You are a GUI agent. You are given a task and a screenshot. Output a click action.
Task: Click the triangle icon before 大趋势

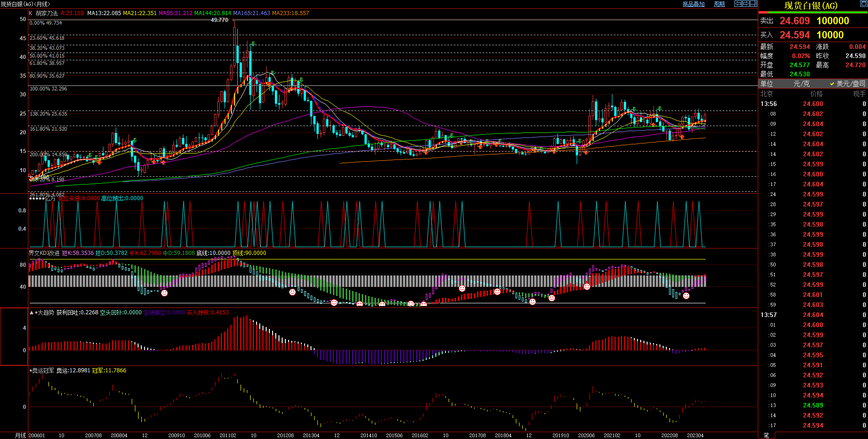(31, 312)
